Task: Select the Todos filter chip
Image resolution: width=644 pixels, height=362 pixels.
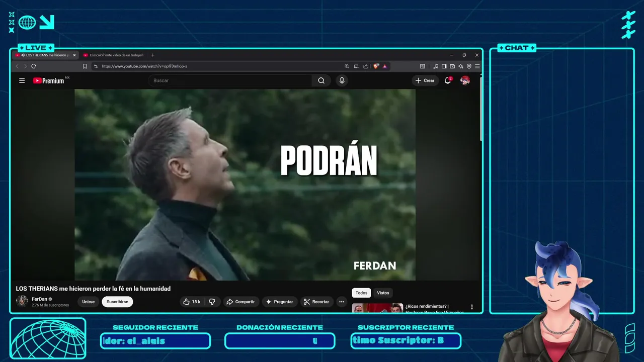Action: 361,293
